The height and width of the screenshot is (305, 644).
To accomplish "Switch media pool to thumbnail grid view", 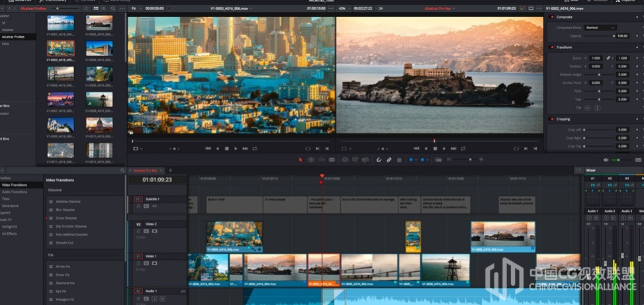I will [96, 8].
